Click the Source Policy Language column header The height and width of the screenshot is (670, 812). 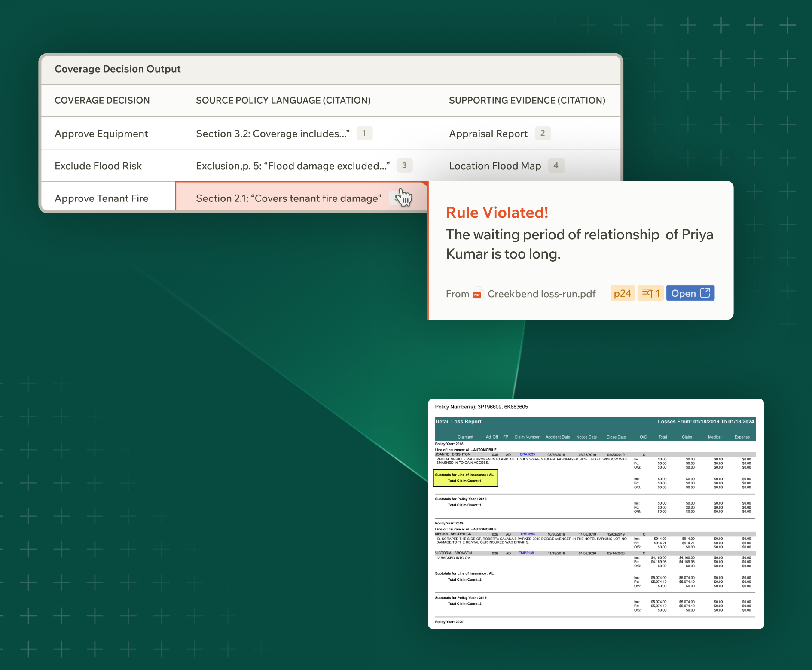click(283, 100)
